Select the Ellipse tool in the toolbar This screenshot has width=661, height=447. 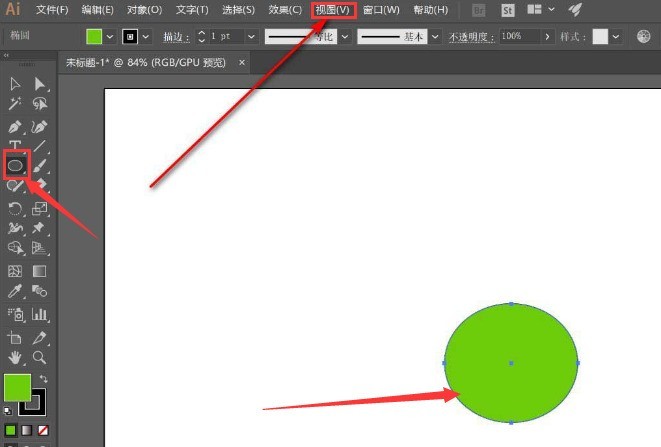point(16,165)
